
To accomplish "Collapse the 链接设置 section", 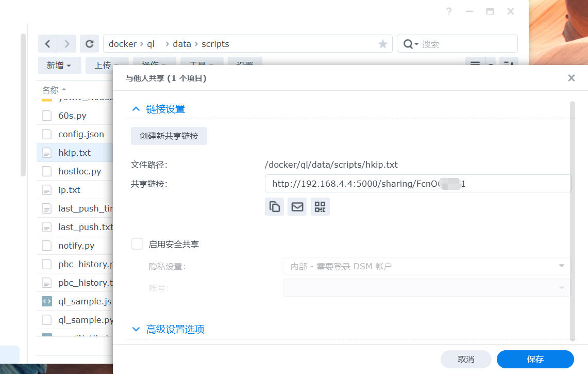I will pos(136,109).
